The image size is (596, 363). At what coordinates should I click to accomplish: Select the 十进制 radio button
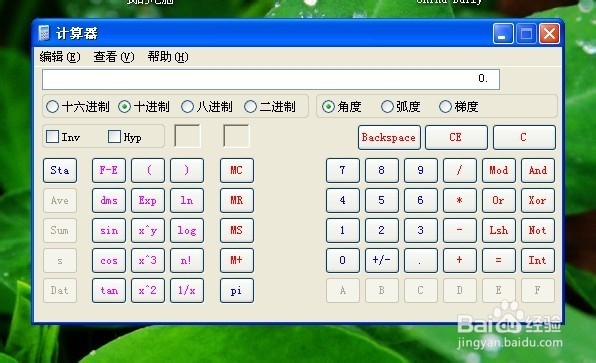tap(144, 106)
